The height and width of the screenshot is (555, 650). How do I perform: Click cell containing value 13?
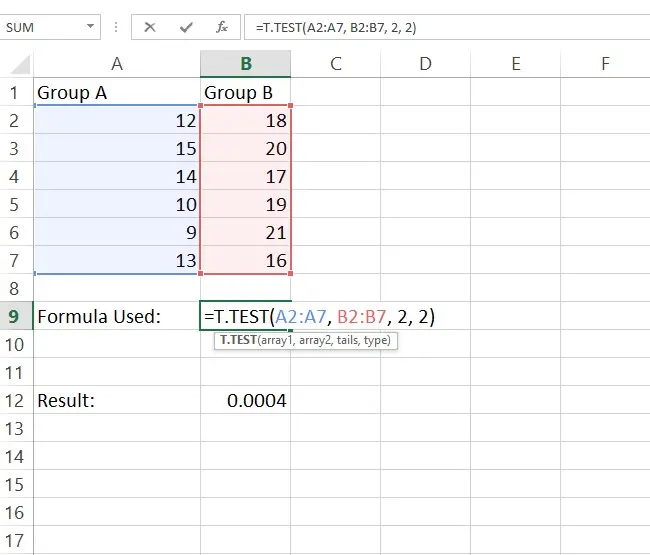(x=117, y=260)
